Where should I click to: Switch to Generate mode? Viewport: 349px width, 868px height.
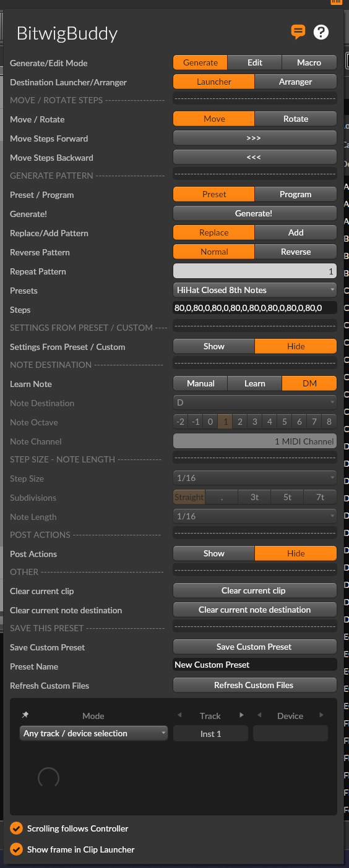pyautogui.click(x=200, y=62)
